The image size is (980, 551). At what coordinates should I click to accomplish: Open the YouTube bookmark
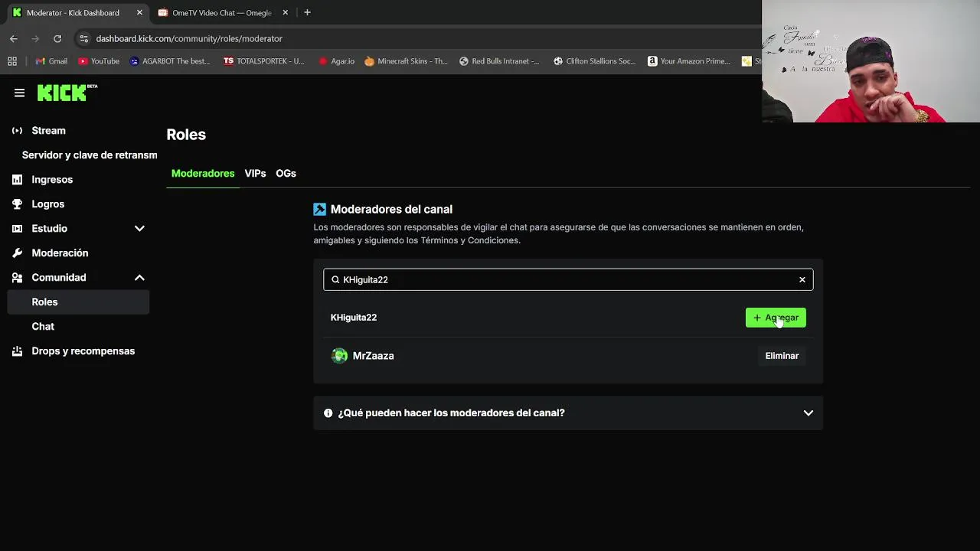99,61
